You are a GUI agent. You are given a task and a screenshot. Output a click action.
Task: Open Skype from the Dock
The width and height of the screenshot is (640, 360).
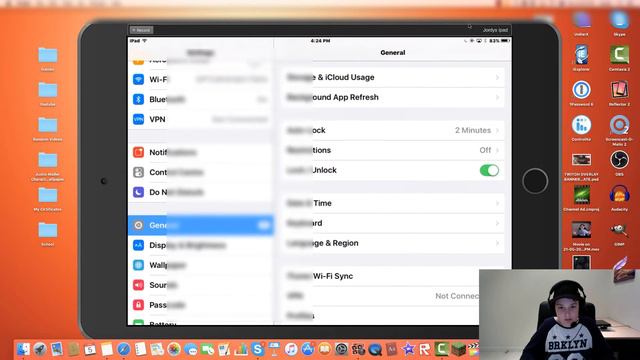coord(257,349)
